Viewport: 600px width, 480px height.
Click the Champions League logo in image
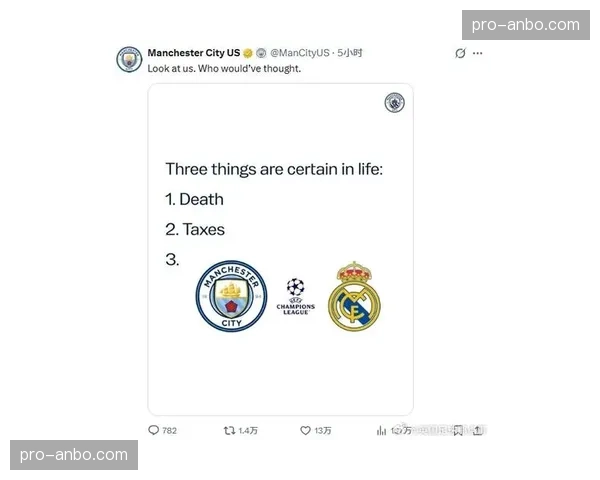tap(295, 297)
